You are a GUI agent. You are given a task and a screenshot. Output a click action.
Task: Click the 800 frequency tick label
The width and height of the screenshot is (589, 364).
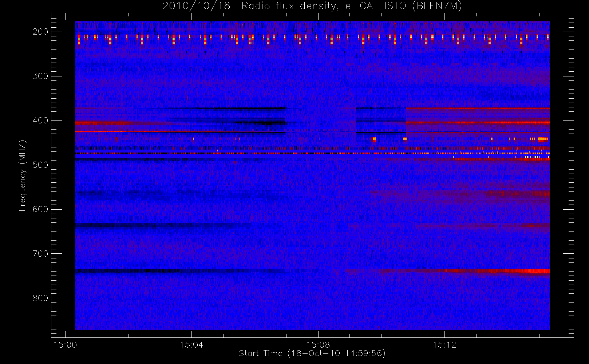40,298
